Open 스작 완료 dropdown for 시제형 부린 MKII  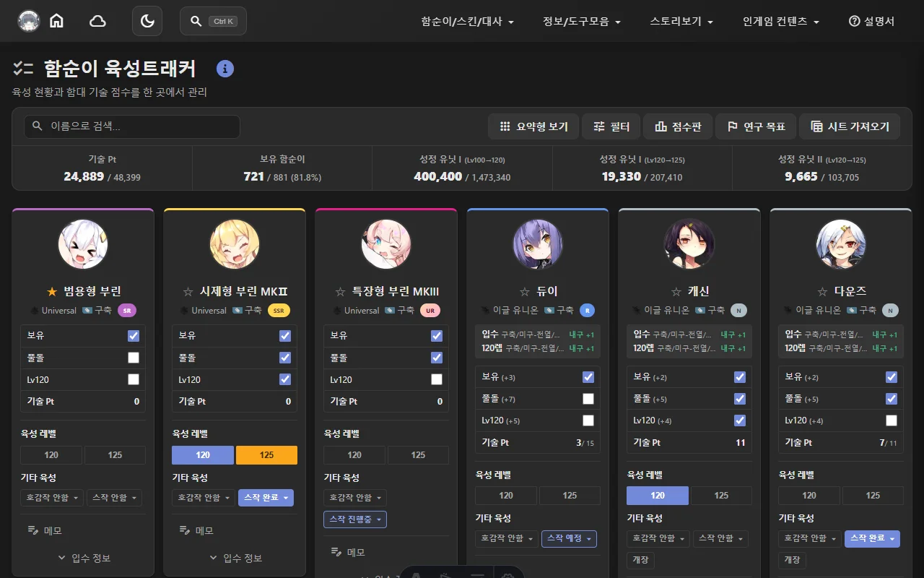266,498
